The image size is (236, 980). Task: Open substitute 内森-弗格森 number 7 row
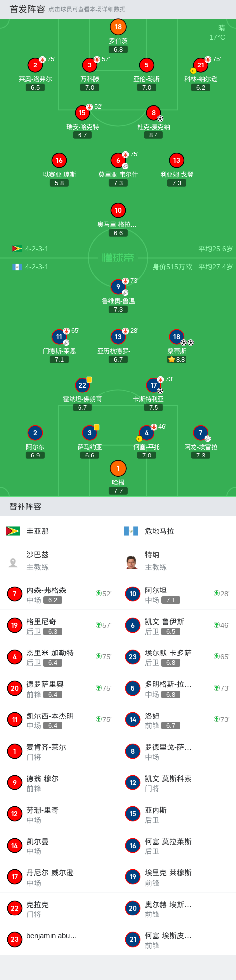coord(59,594)
